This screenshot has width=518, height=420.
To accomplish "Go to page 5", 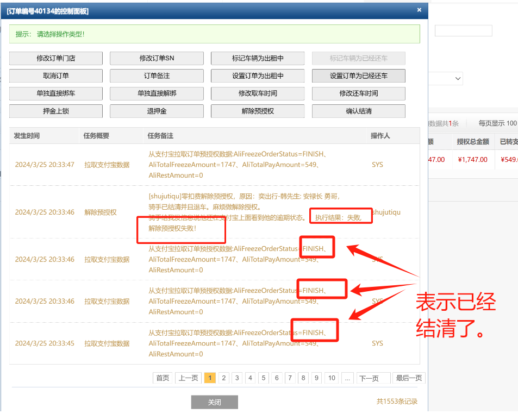I will click(x=263, y=378).
